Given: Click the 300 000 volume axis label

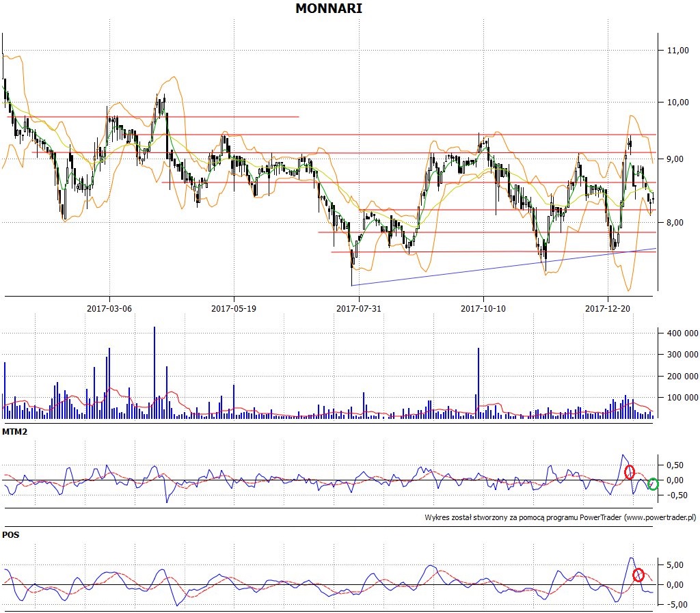Looking at the screenshot, I should [x=683, y=354].
